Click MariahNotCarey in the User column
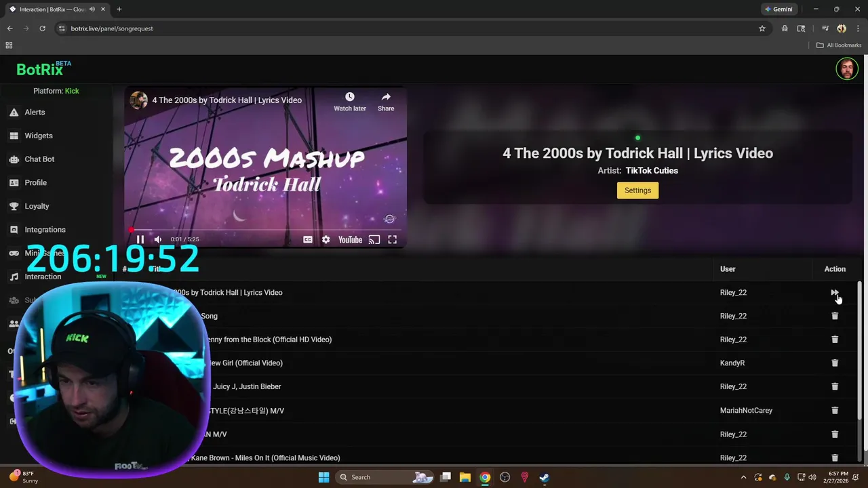The width and height of the screenshot is (868, 488). [746, 410]
